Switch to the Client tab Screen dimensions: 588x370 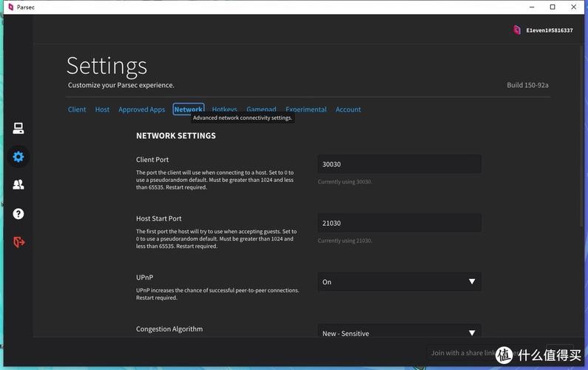point(77,110)
